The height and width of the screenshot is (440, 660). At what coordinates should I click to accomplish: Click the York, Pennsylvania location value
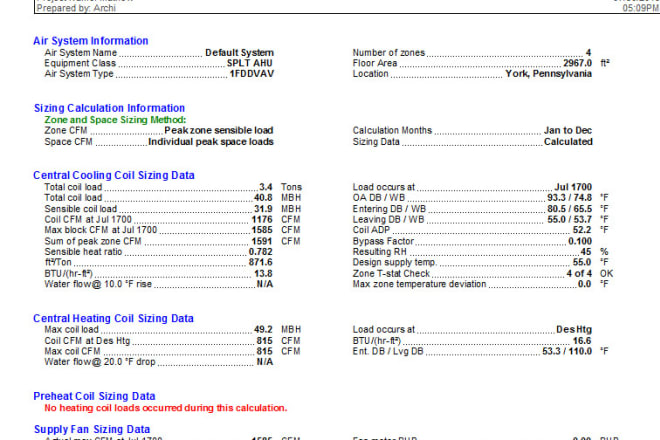547,74
